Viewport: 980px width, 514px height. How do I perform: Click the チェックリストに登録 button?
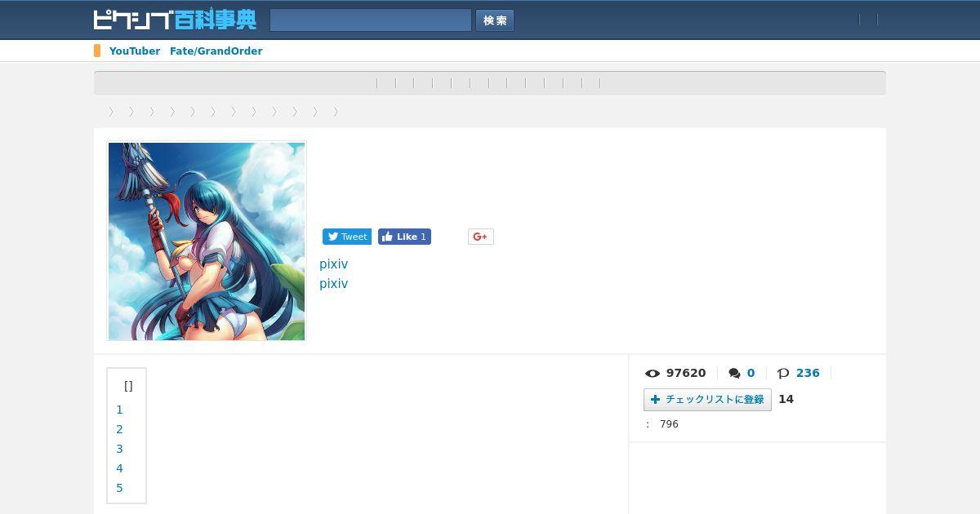coord(707,400)
